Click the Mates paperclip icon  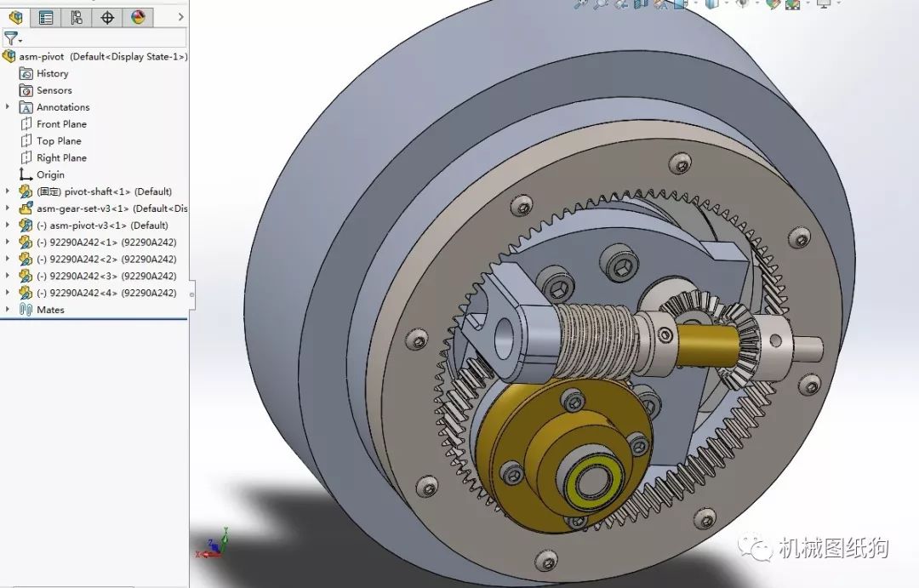[26, 310]
